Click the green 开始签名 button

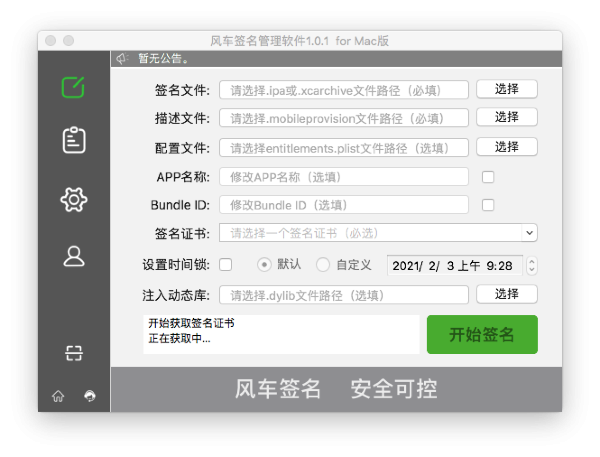pos(482,335)
